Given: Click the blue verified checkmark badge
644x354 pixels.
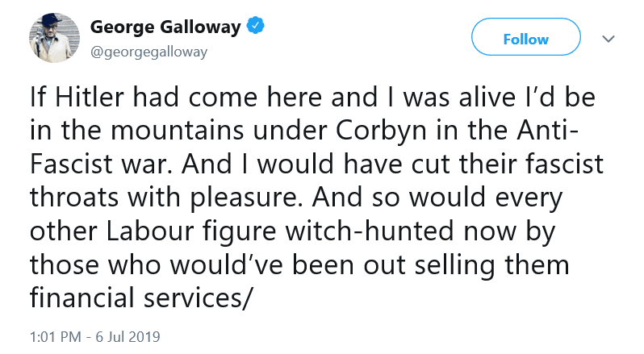Looking at the screenshot, I should [x=255, y=26].
